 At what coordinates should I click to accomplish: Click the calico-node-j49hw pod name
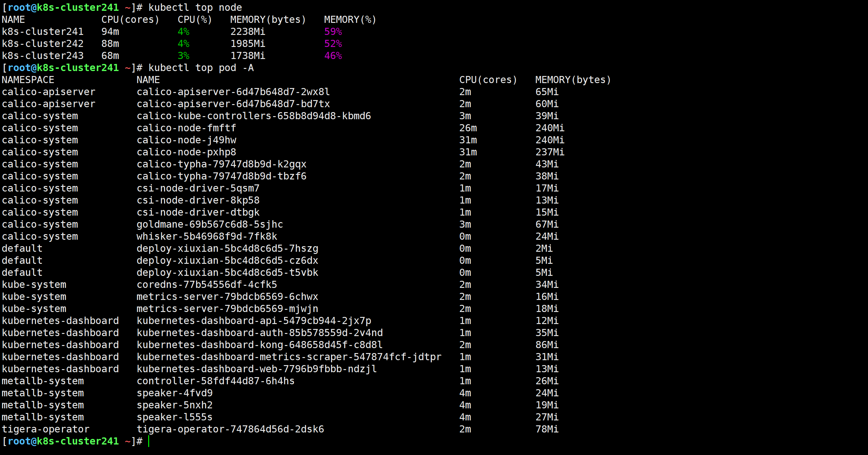tap(186, 140)
